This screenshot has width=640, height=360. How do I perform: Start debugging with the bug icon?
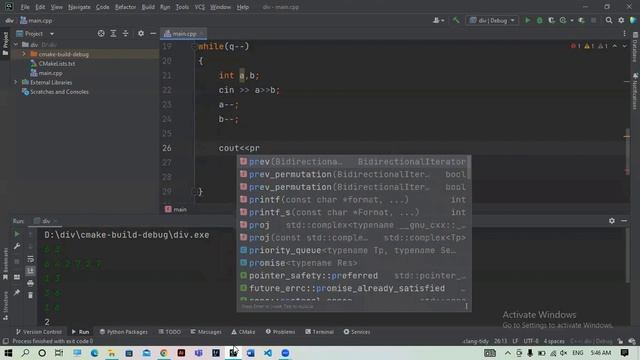540,20
